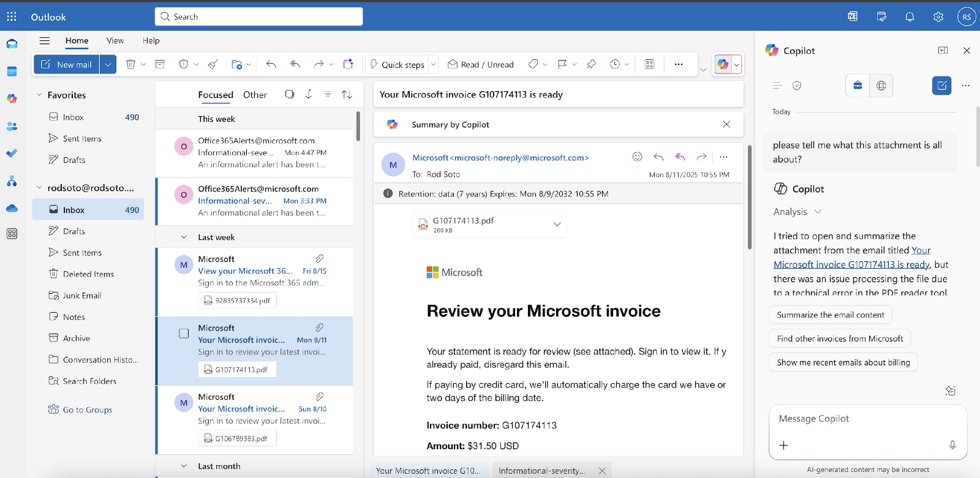Open the Informational-severity bottom message tab
The width and height of the screenshot is (980, 478).
pos(541,471)
